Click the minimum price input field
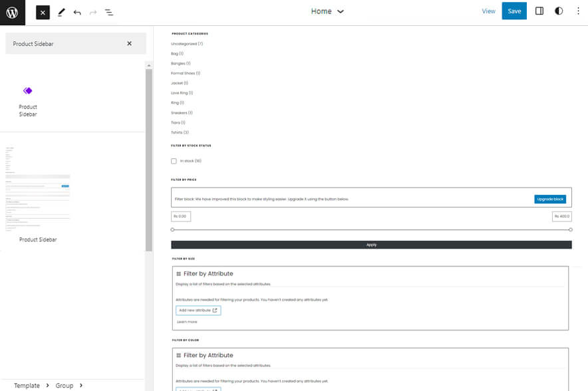Image resolution: width=588 pixels, height=391 pixels. tap(180, 216)
